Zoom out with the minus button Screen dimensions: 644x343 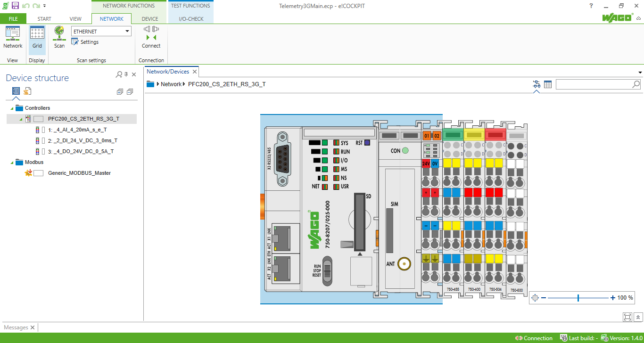544,298
